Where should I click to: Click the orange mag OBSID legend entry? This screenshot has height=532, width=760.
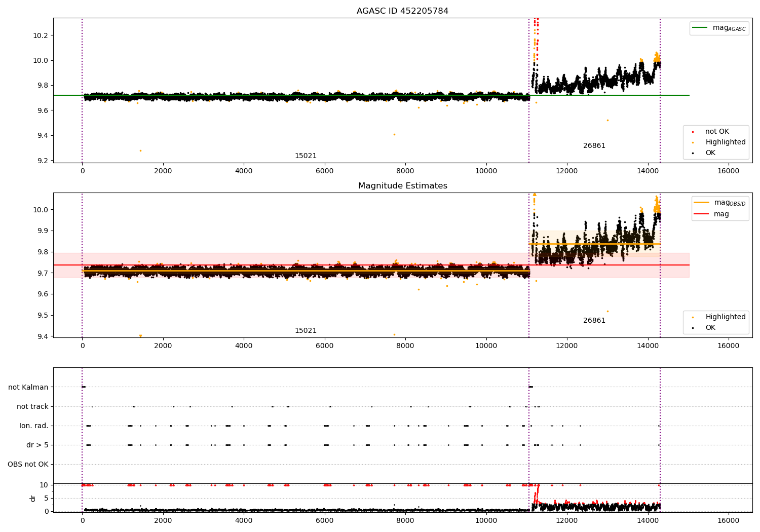coord(719,203)
